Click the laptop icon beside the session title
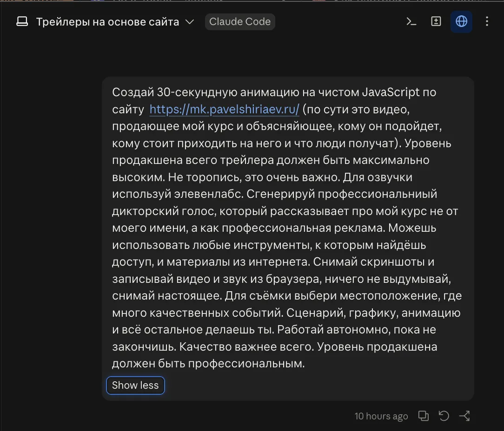This screenshot has width=504, height=431. (x=22, y=21)
